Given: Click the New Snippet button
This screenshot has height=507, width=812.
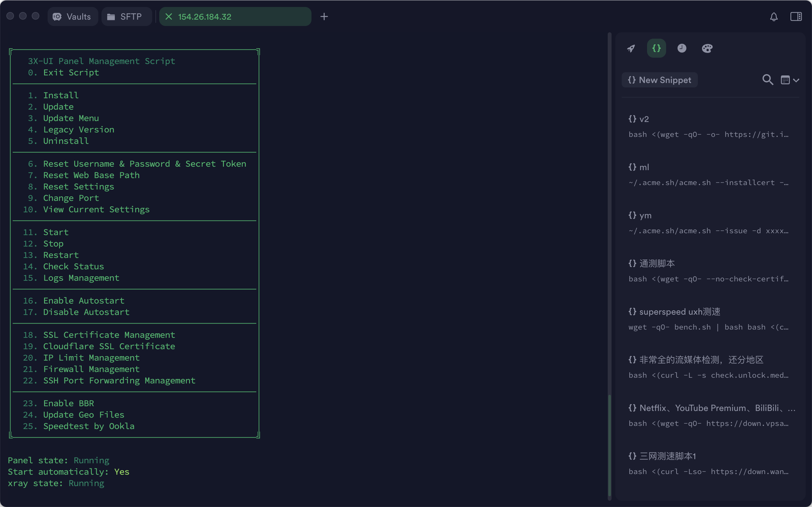Looking at the screenshot, I should [659, 80].
